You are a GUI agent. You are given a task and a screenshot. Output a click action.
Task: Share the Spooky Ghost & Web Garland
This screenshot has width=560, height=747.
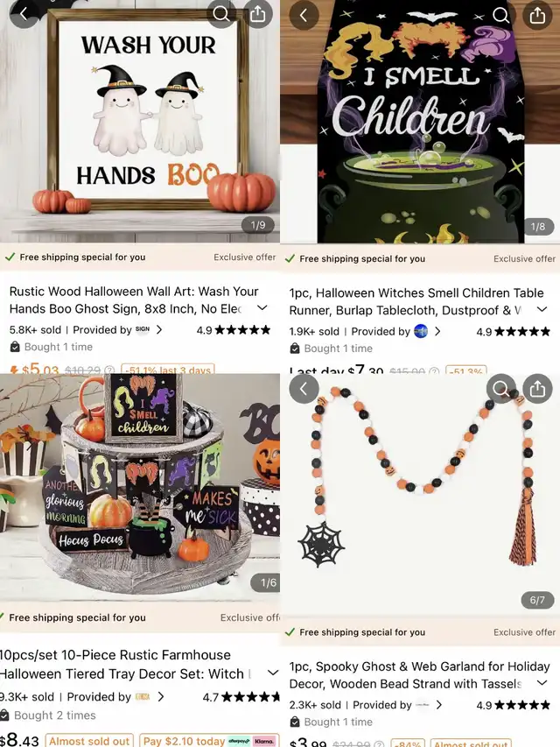537,389
